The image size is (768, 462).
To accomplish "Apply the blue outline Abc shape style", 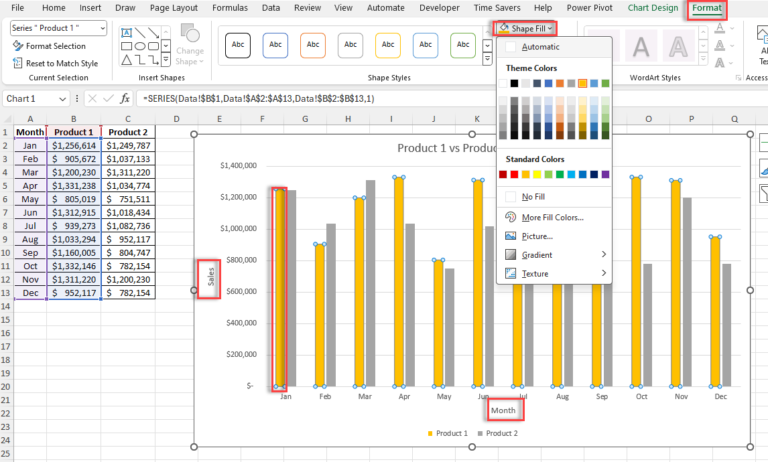I will click(x=275, y=45).
